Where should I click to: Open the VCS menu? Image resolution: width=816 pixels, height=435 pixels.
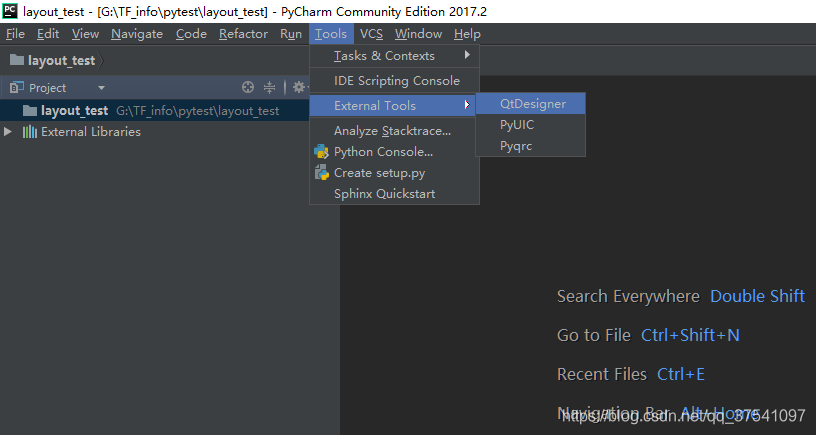[371, 34]
